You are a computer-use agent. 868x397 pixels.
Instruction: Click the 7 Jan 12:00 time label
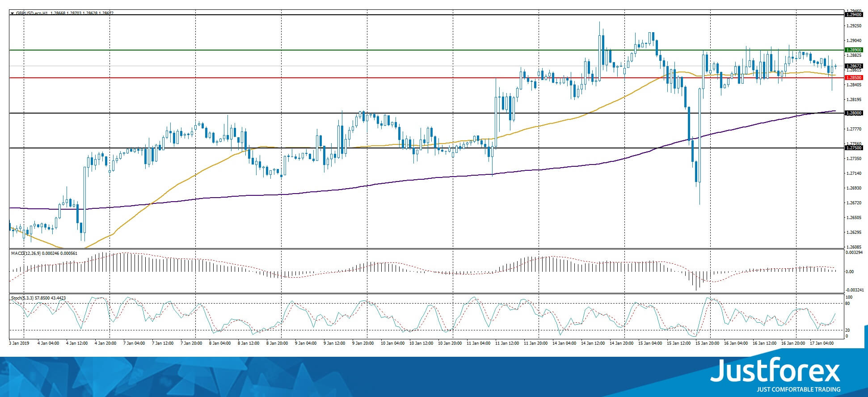tap(163, 343)
